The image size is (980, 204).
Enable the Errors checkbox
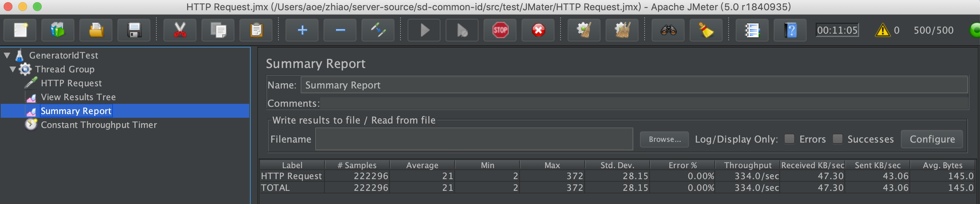(x=789, y=139)
